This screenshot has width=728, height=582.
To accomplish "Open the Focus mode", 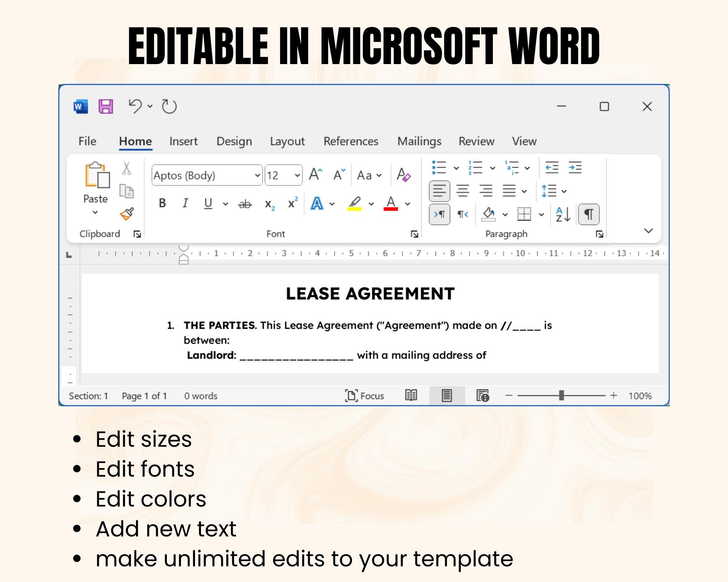I will [364, 396].
